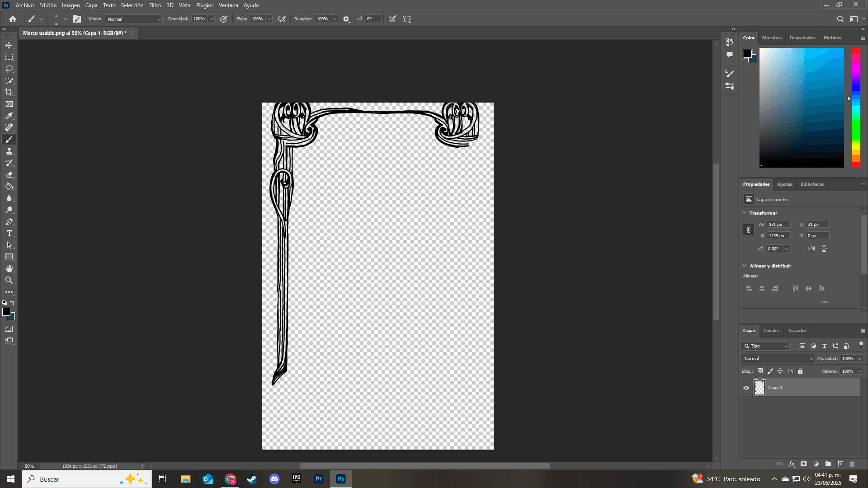
Task: Select the Frame tool
Action: 9,104
